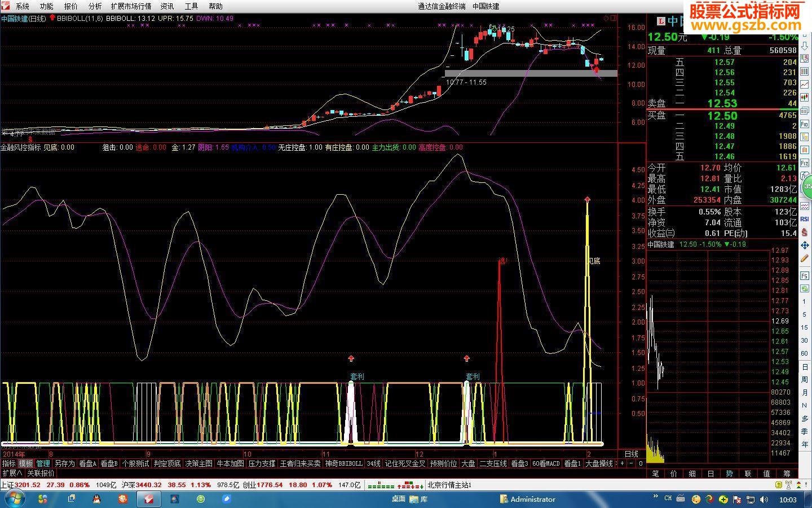Click the red L badge beside stock name
Viewport: 812px width, 508px height.
pos(661,21)
